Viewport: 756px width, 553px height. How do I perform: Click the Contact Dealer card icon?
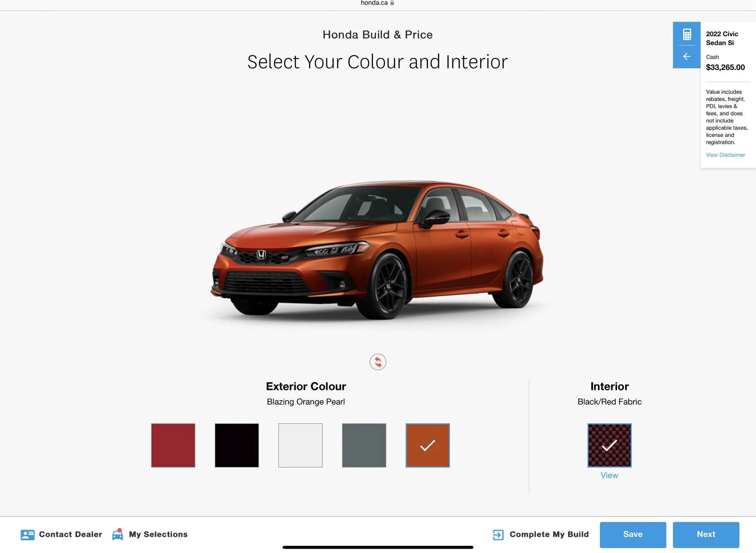27,535
